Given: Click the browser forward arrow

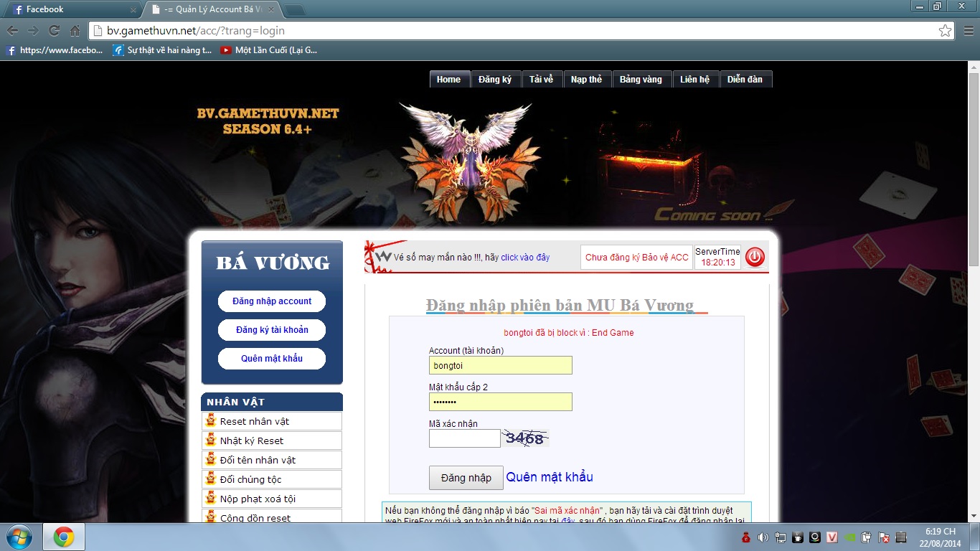Looking at the screenshot, I should (x=33, y=31).
